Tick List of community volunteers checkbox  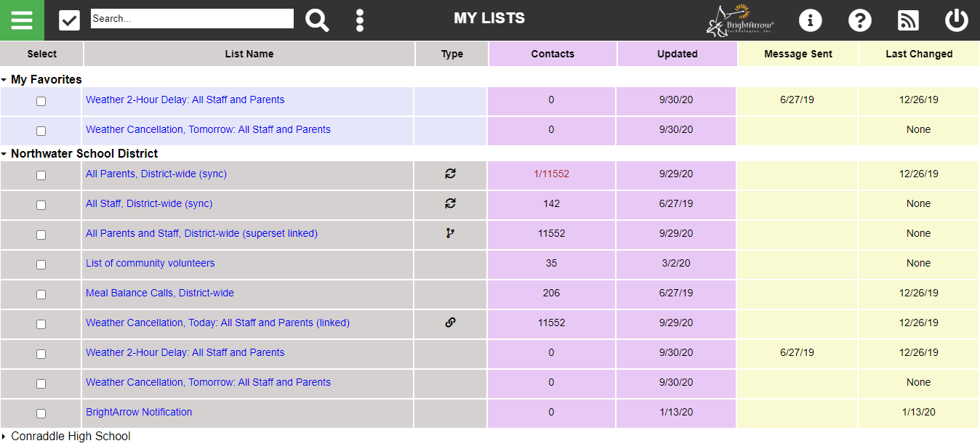click(x=41, y=264)
